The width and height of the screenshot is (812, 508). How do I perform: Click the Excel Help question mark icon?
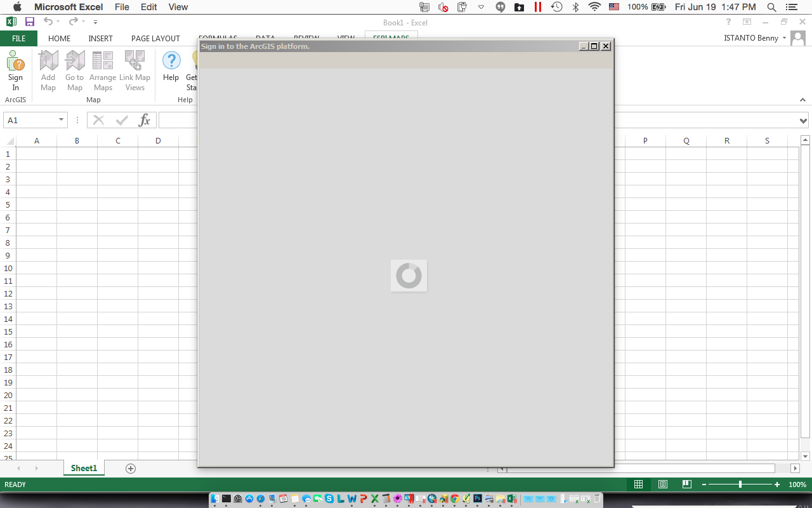pos(729,22)
